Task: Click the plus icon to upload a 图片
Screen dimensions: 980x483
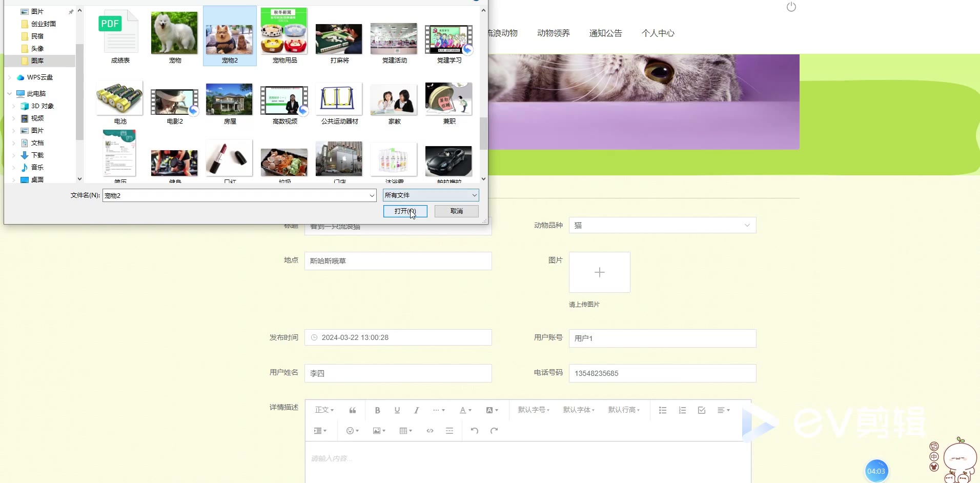Action: (600, 272)
